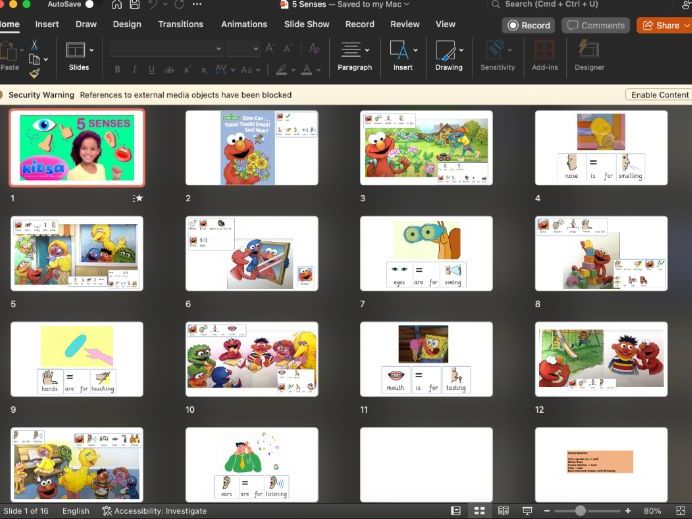692x519 pixels.
Task: Click Enable Content in security warning
Action: pyautogui.click(x=659, y=95)
